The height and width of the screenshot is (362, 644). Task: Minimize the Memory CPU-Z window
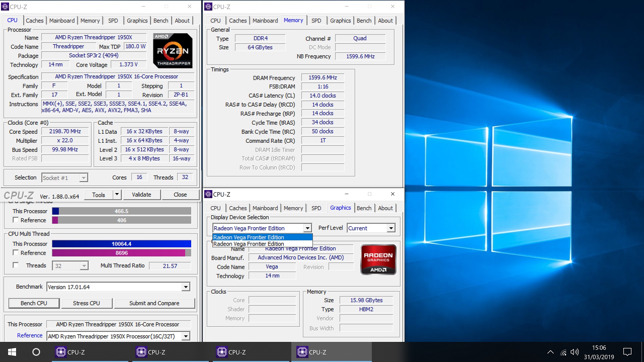click(x=346, y=6)
